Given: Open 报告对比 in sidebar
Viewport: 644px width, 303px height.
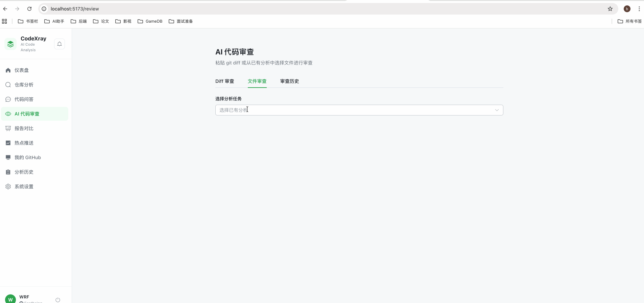Looking at the screenshot, I should (x=35, y=129).
